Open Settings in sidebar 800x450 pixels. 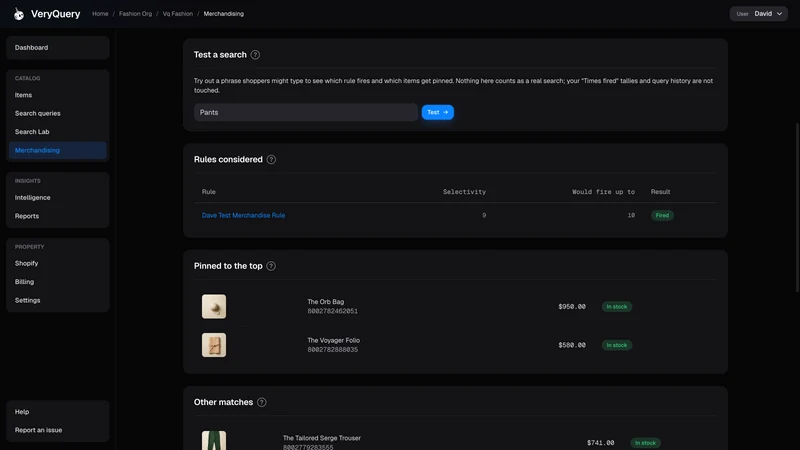(x=58, y=300)
